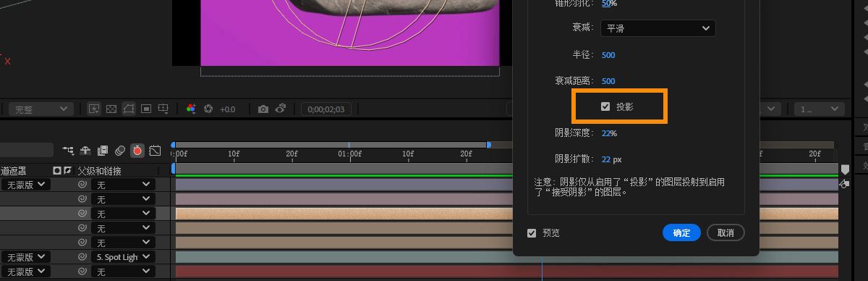This screenshot has height=281, width=868.
Task: Click pick whip on the red layer row
Action: 83,272
